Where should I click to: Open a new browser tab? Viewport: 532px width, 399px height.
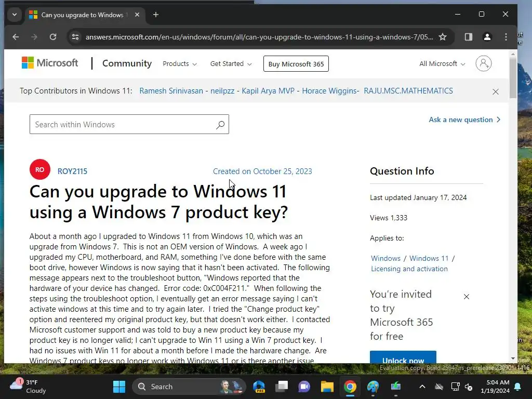(156, 15)
